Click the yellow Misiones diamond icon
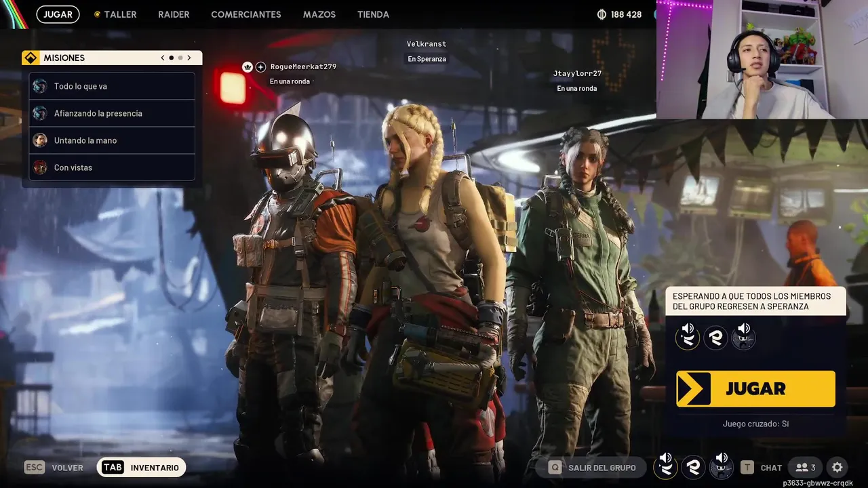 pyautogui.click(x=30, y=58)
